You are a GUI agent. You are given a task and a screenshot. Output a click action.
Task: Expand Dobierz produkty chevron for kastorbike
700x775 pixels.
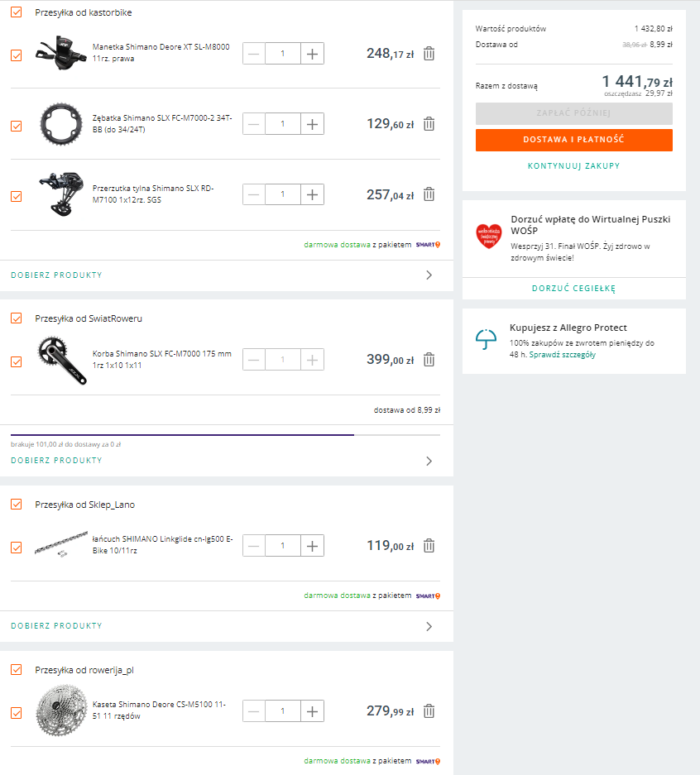[x=429, y=275]
